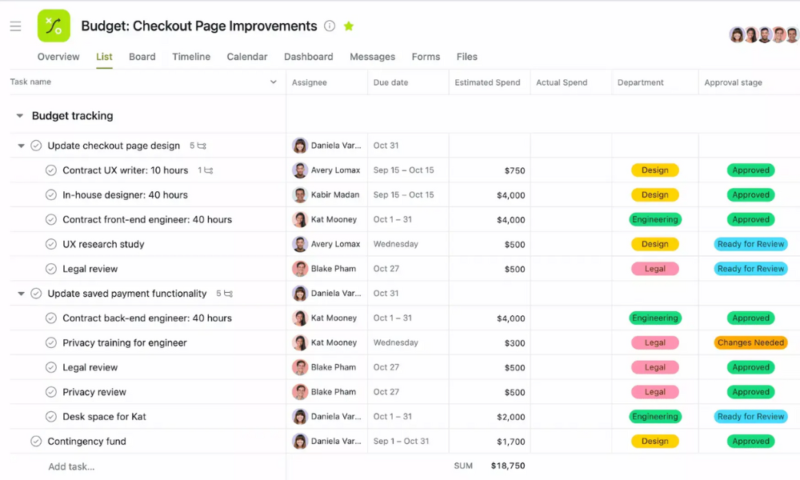Click Add task... at list bottom
The height and width of the screenshot is (480, 800).
[x=71, y=466]
